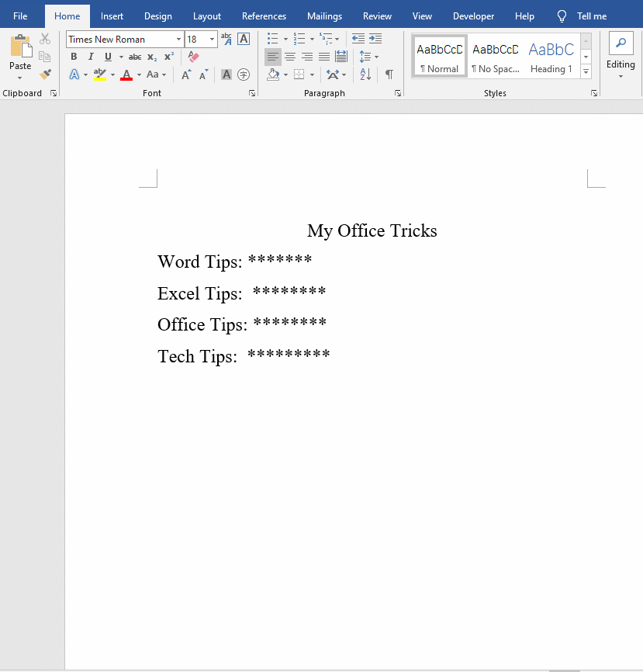Open the Font dialog launcher
The width and height of the screenshot is (643, 672).
tap(252, 93)
